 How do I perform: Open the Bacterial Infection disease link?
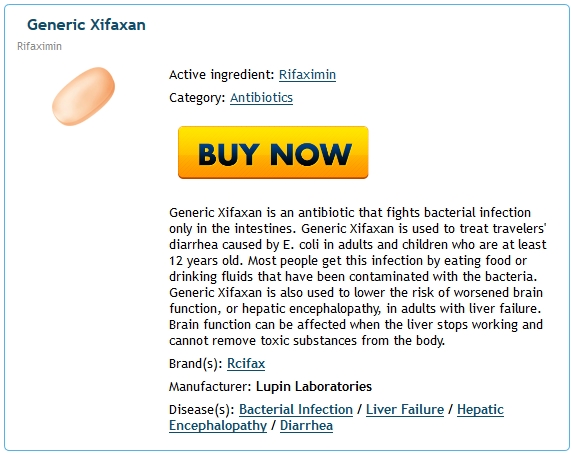point(296,410)
